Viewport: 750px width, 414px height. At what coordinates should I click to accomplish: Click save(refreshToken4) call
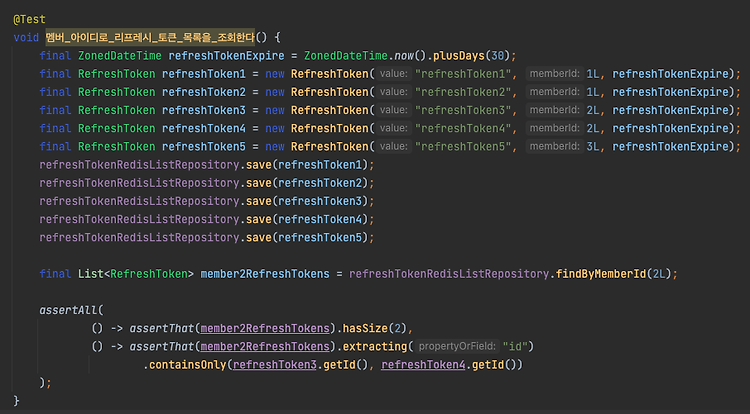tap(307, 219)
